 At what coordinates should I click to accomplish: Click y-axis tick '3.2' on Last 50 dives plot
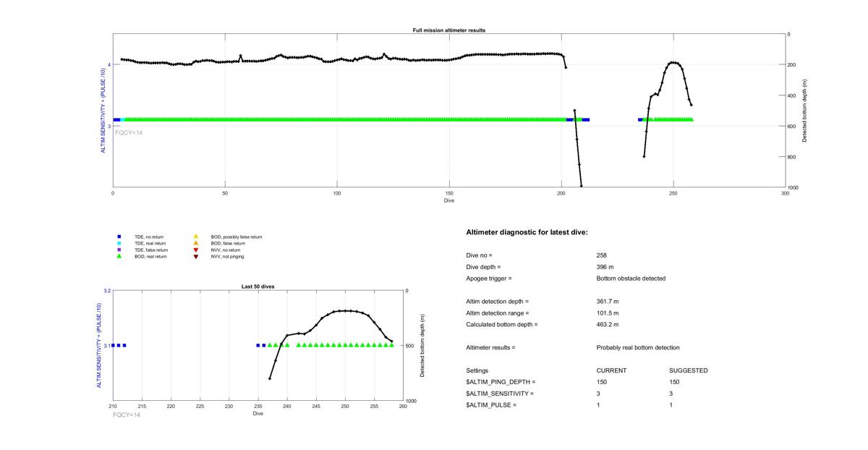tap(107, 291)
